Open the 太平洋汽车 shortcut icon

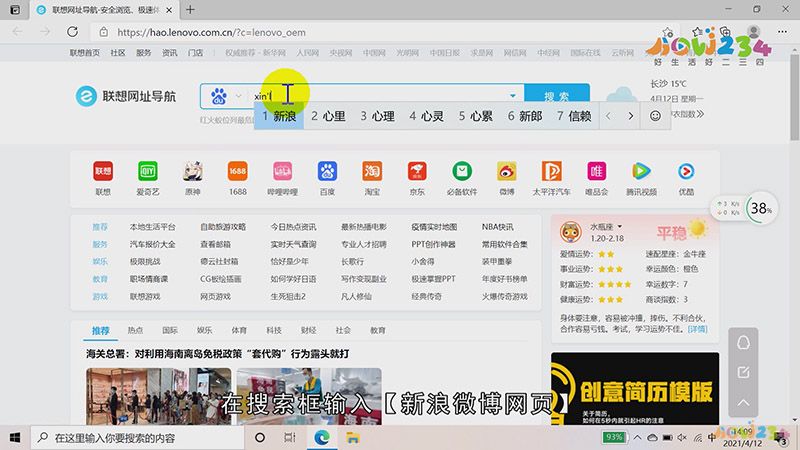click(552, 171)
